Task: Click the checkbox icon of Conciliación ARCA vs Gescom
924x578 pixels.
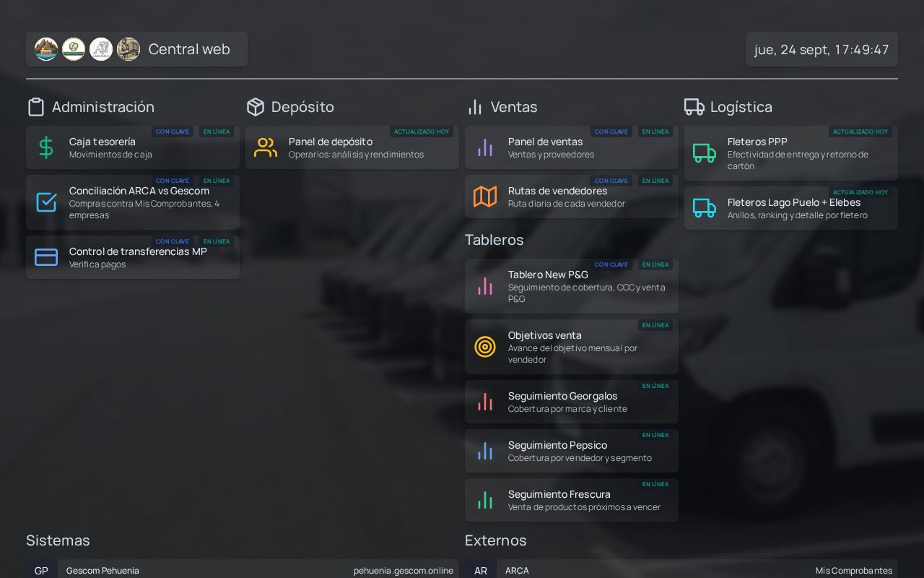Action: coord(46,202)
